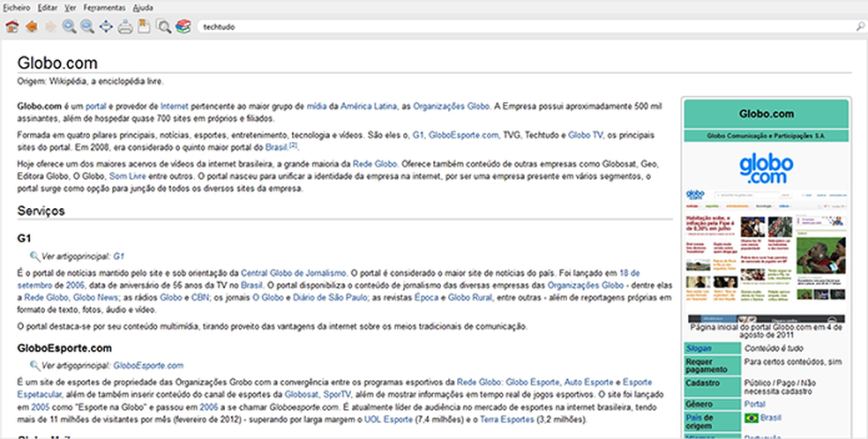Open the Terra Esportes link

[507, 419]
